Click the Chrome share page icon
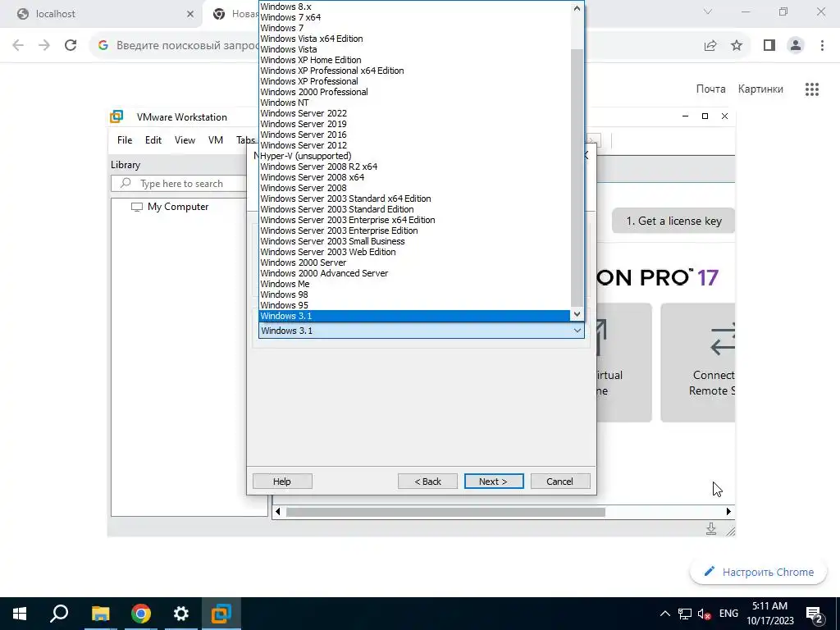 click(x=710, y=46)
